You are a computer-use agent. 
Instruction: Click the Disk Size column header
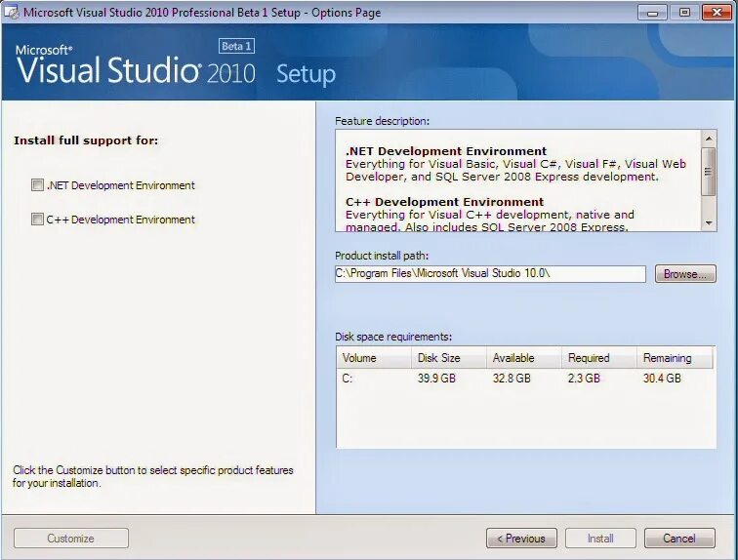pyautogui.click(x=449, y=358)
